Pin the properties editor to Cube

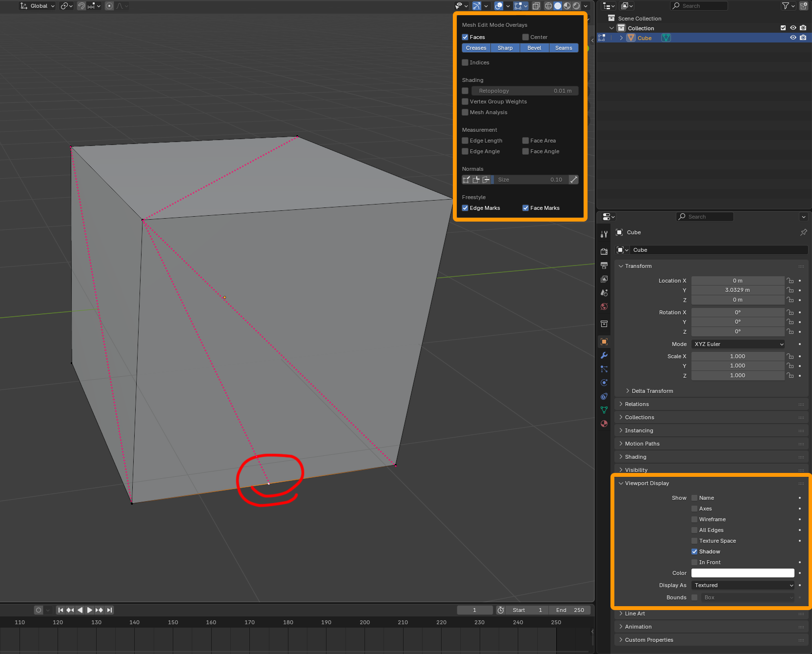803,232
